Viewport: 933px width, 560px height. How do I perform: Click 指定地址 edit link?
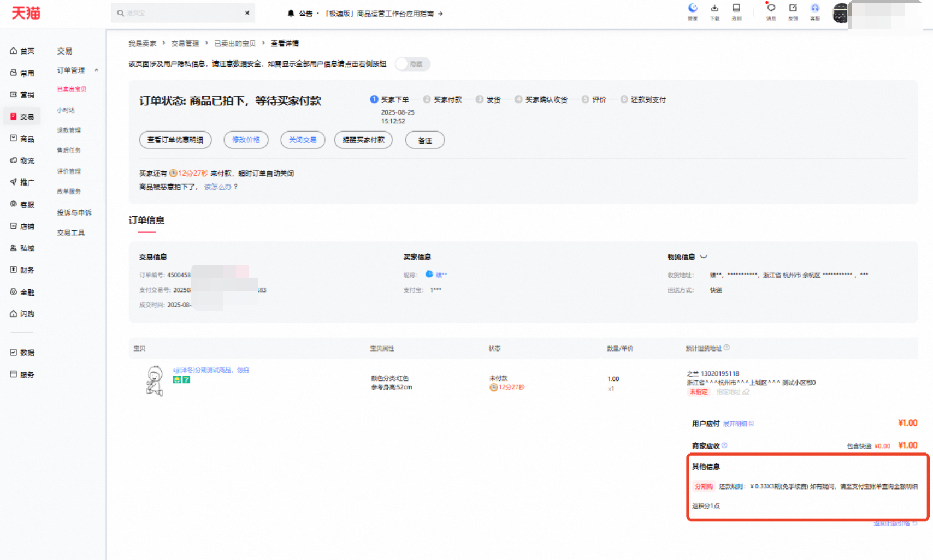(733, 391)
